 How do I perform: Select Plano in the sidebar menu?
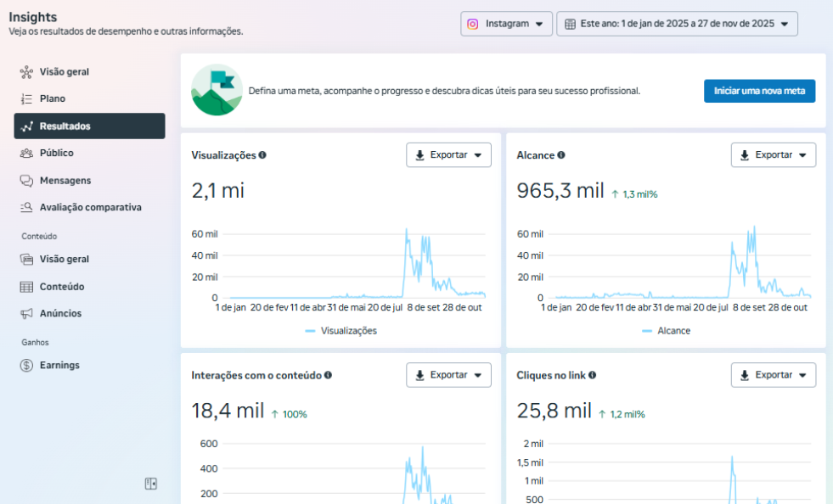pyautogui.click(x=52, y=98)
